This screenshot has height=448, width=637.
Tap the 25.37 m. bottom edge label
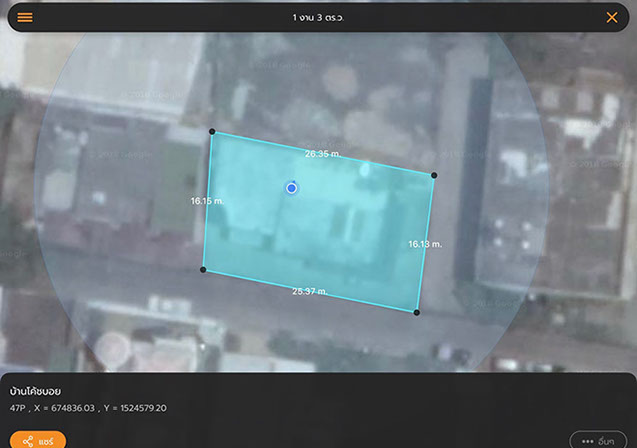(x=310, y=291)
